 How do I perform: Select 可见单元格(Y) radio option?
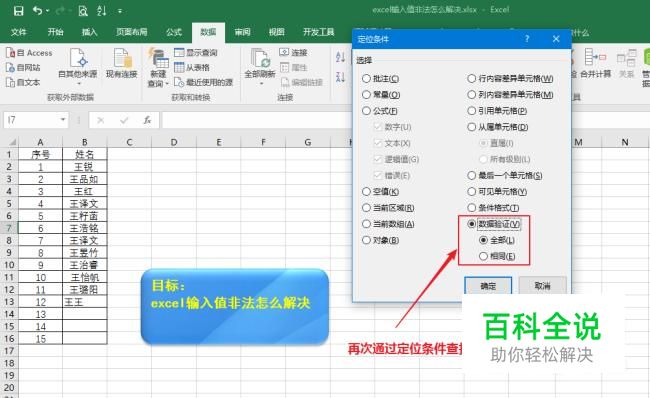pyautogui.click(x=497, y=192)
